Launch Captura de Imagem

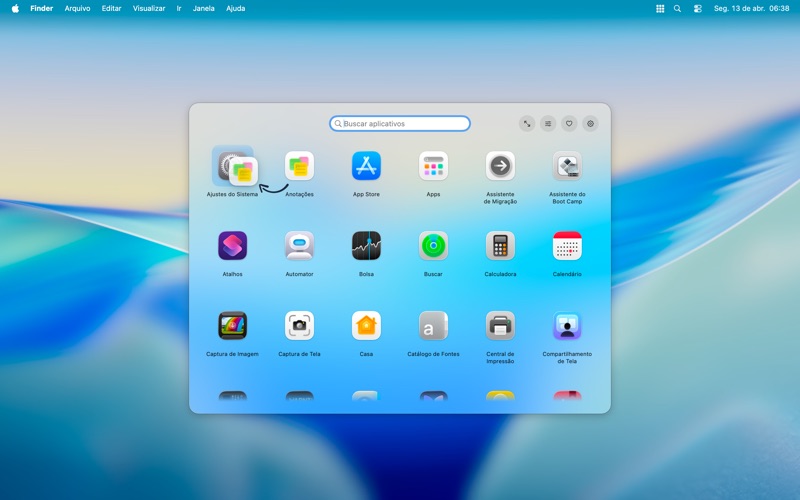click(x=233, y=326)
